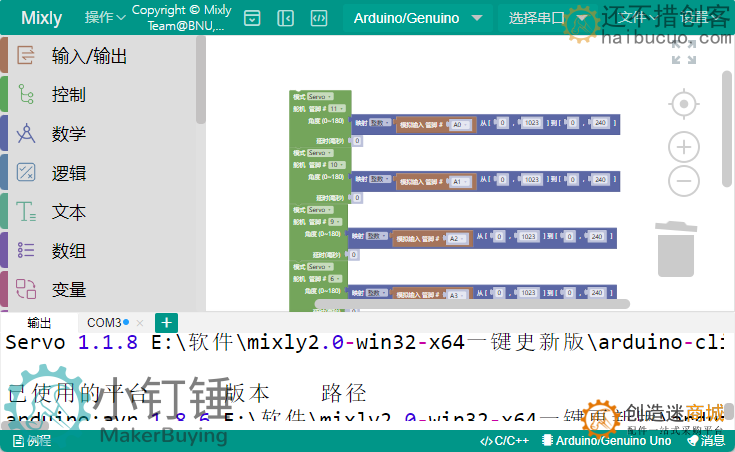Switch to code view with the </> toolbar icon
This screenshot has width=735, height=452.
319,18
